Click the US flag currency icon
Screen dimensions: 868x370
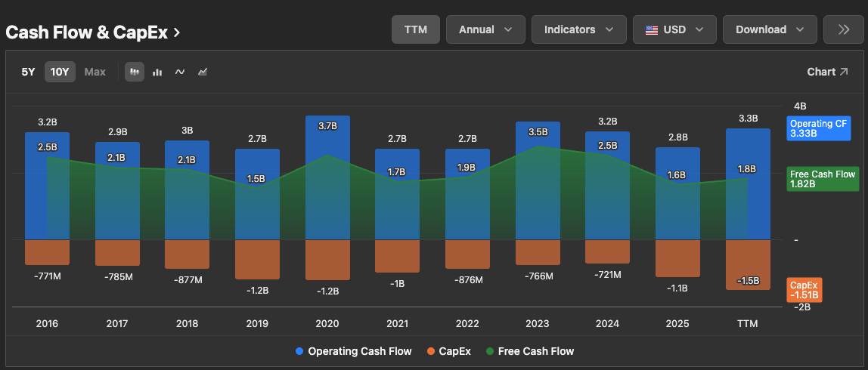click(x=652, y=30)
